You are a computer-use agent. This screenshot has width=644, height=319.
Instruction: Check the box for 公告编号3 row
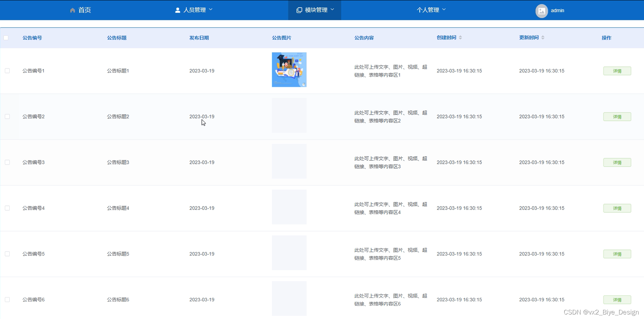(7, 162)
